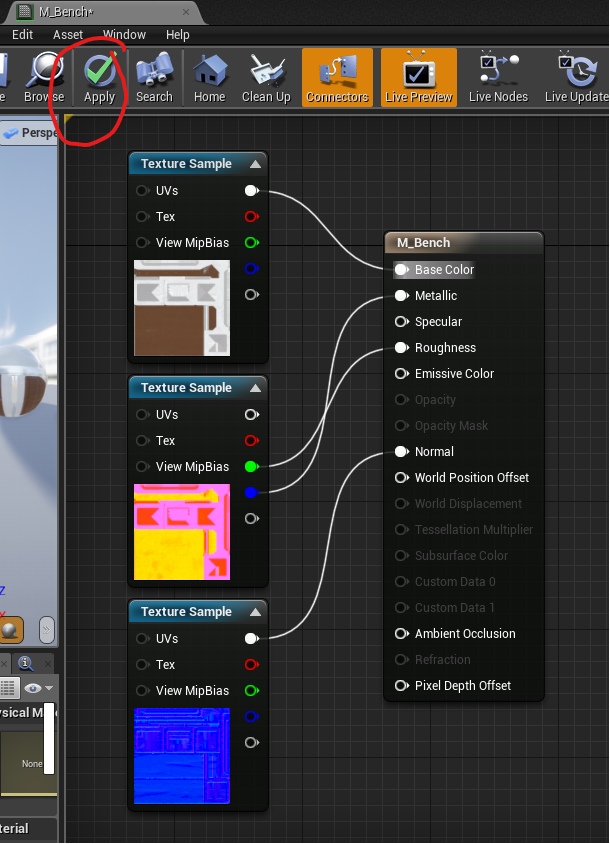The width and height of the screenshot is (610, 844).
Task: Expand preview viewport toolbar double-arrow button
Action: pyautogui.click(x=47, y=630)
